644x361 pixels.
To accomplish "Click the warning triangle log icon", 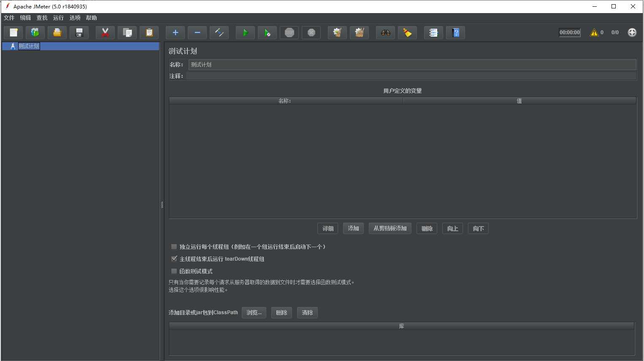I will [594, 32].
